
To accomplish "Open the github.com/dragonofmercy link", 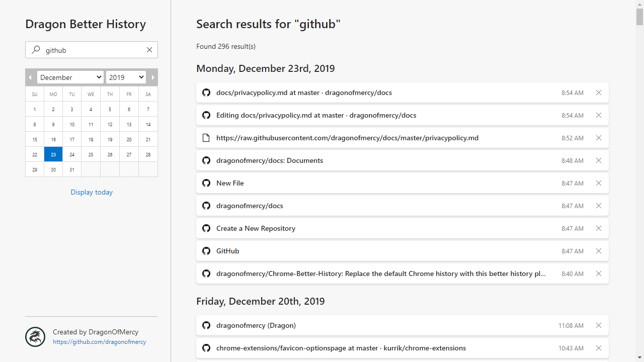I will click(x=100, y=342).
